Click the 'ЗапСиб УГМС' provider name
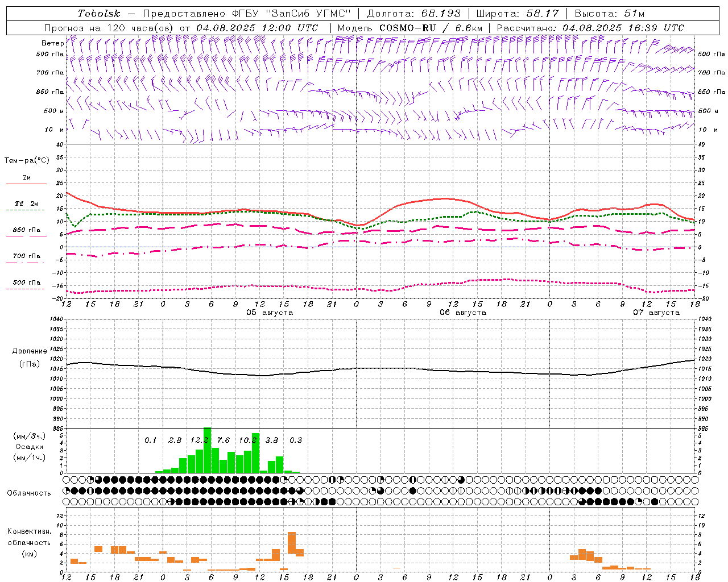The height and width of the screenshot is (582, 728). coord(309,14)
